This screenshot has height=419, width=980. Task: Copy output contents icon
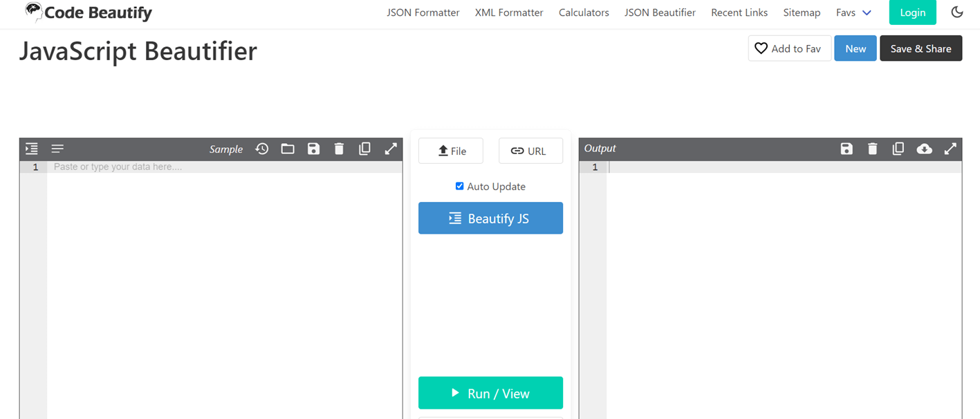click(898, 149)
